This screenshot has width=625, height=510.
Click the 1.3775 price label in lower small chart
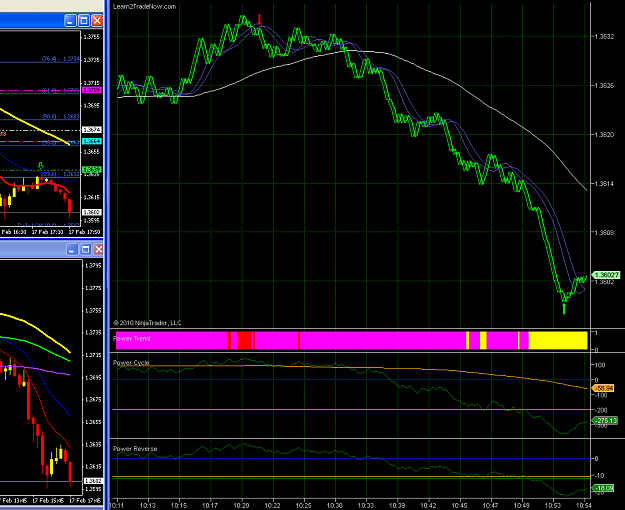94,288
